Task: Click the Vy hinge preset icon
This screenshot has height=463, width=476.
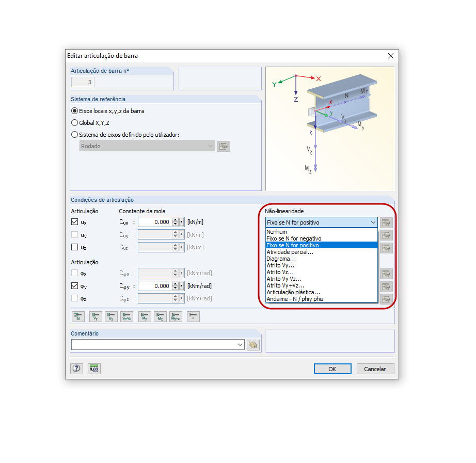Action: tap(96, 316)
